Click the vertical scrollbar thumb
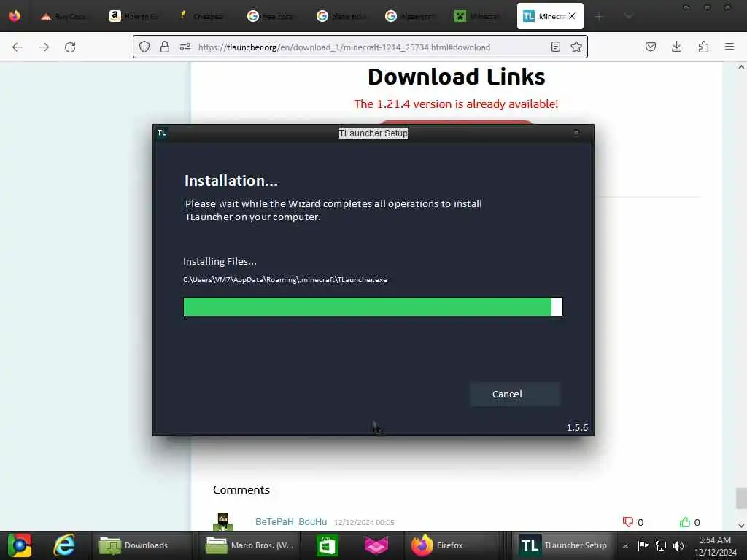The height and width of the screenshot is (560, 747). tap(741, 498)
